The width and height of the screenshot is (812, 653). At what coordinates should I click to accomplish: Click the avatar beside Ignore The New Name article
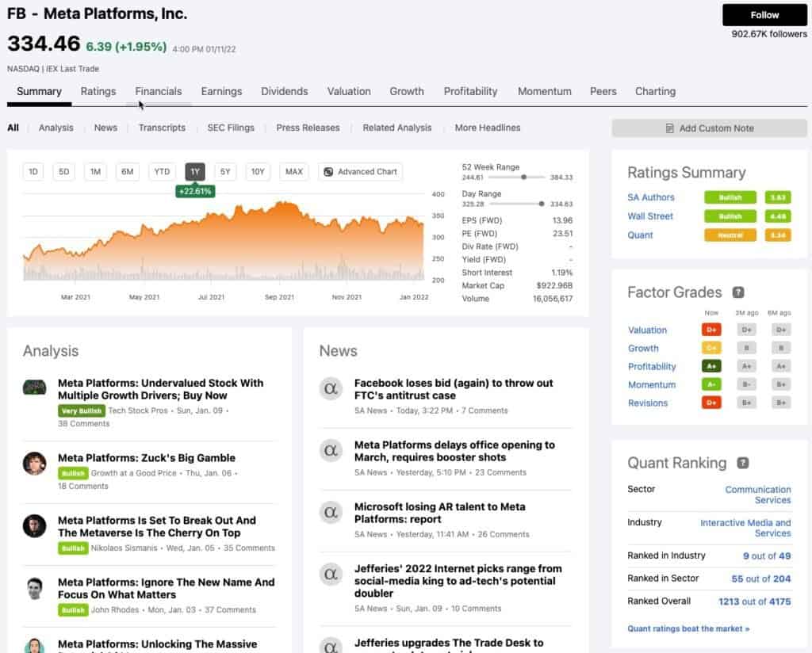tap(35, 588)
